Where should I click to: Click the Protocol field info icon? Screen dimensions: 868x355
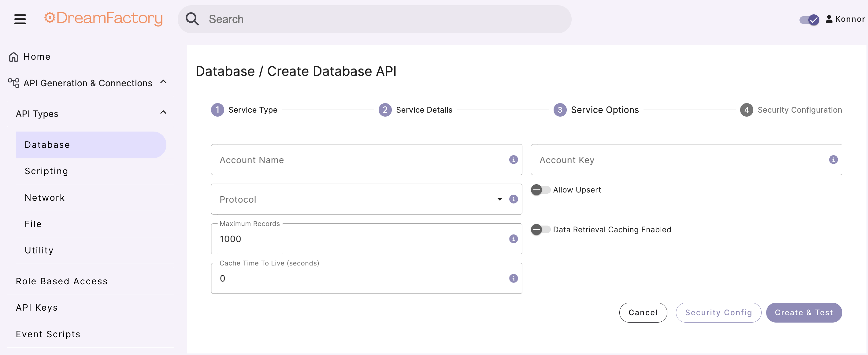(513, 199)
